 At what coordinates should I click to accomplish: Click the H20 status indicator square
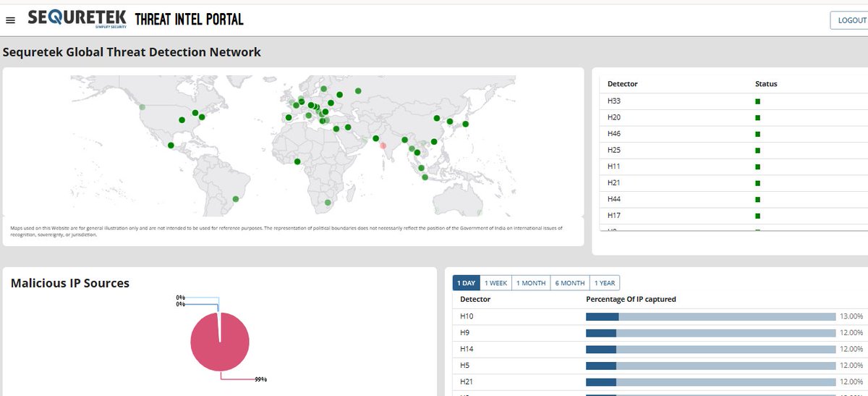click(x=757, y=117)
